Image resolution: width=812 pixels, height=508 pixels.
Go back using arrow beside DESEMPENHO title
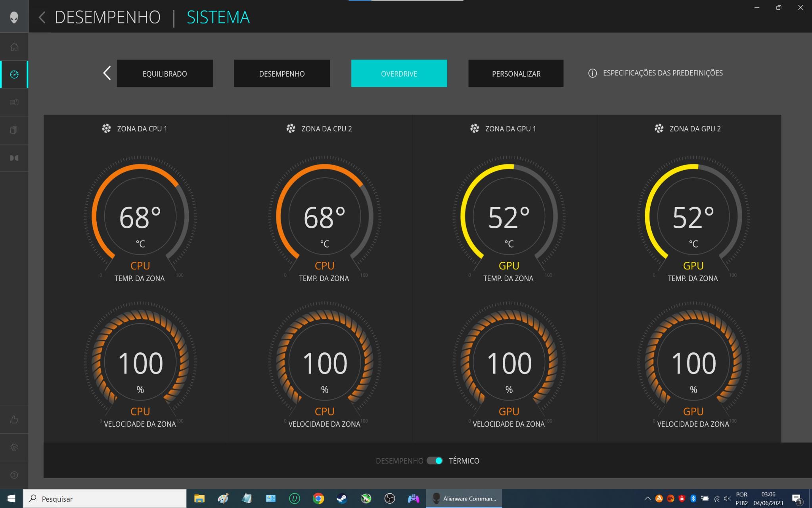42,17
